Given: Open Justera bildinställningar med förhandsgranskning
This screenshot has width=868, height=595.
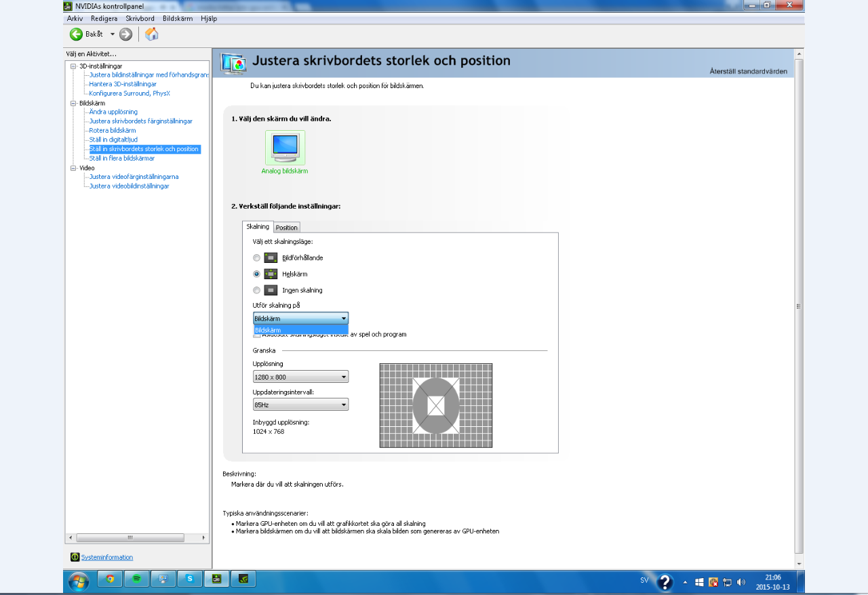Looking at the screenshot, I should (x=149, y=75).
